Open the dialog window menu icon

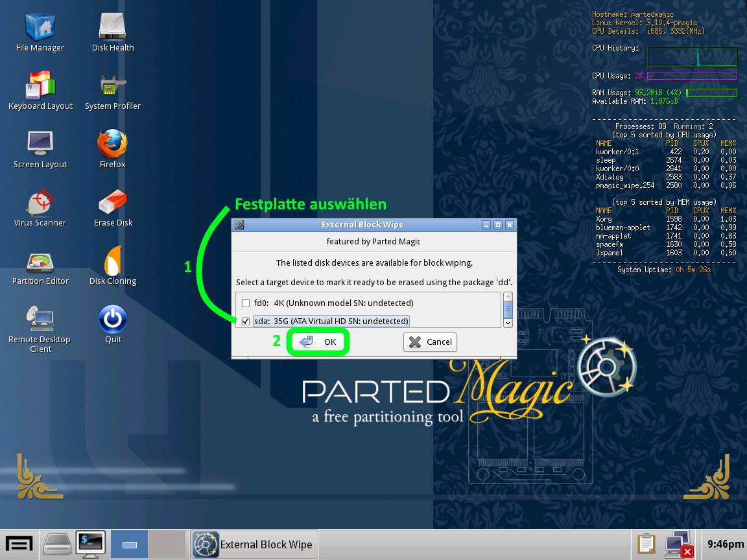239,225
